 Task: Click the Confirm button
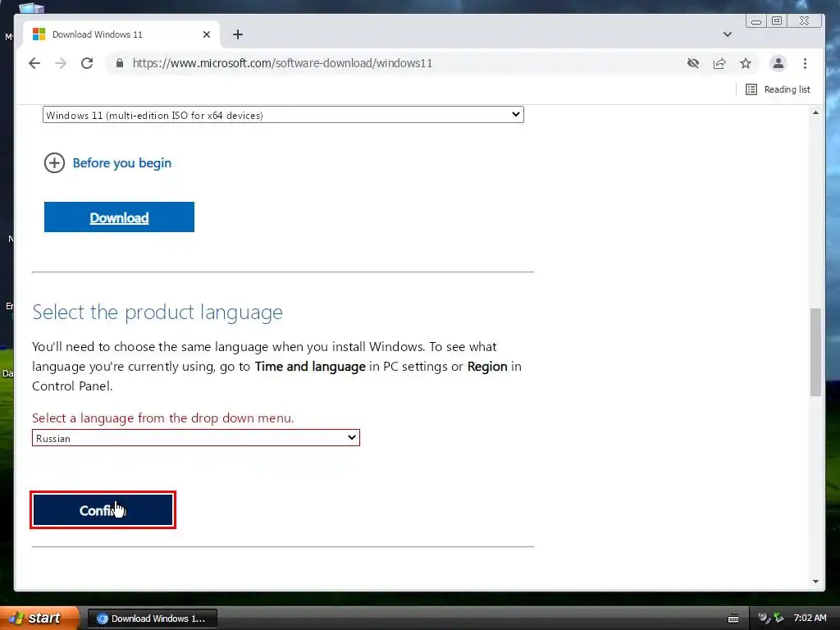click(103, 510)
